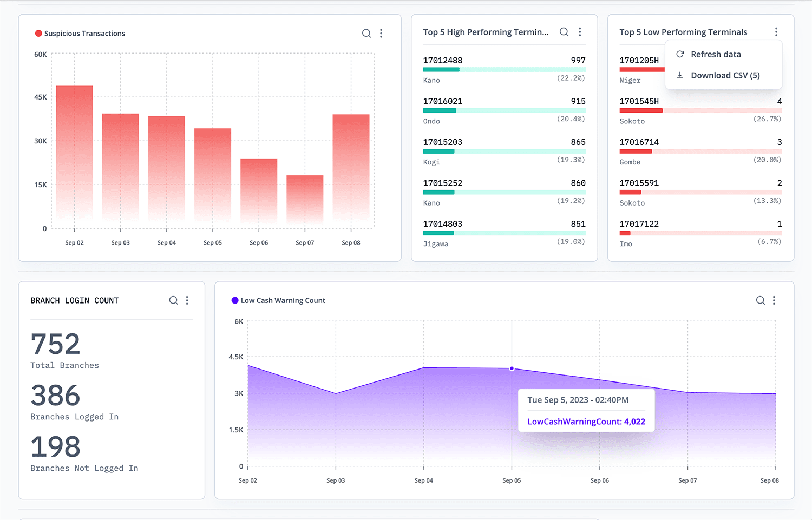Click progress bar of terminal 1701545H

point(701,110)
